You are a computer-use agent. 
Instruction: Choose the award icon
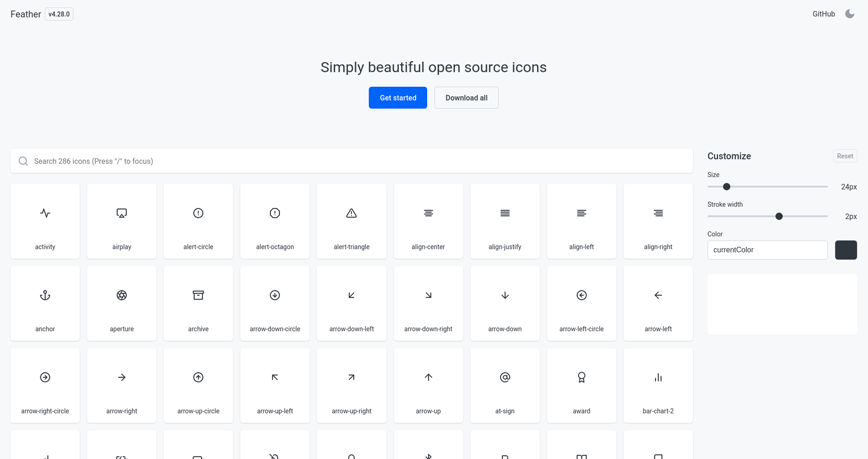click(x=582, y=385)
